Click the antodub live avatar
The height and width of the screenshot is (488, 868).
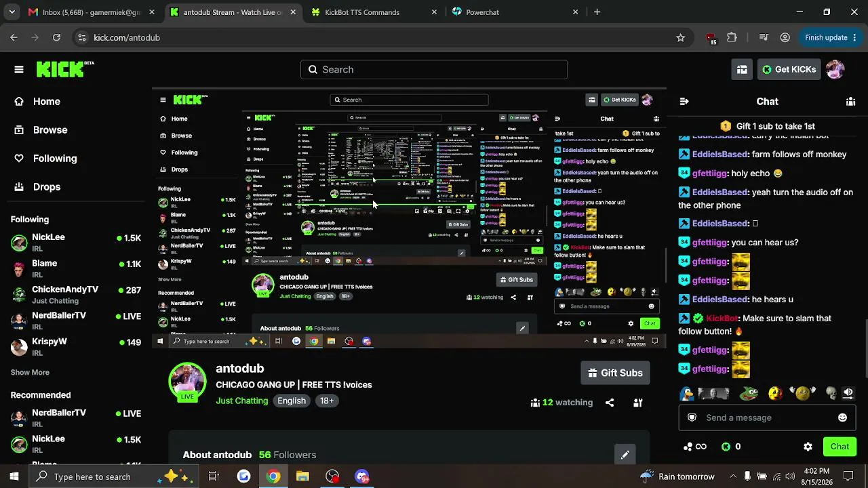(187, 382)
